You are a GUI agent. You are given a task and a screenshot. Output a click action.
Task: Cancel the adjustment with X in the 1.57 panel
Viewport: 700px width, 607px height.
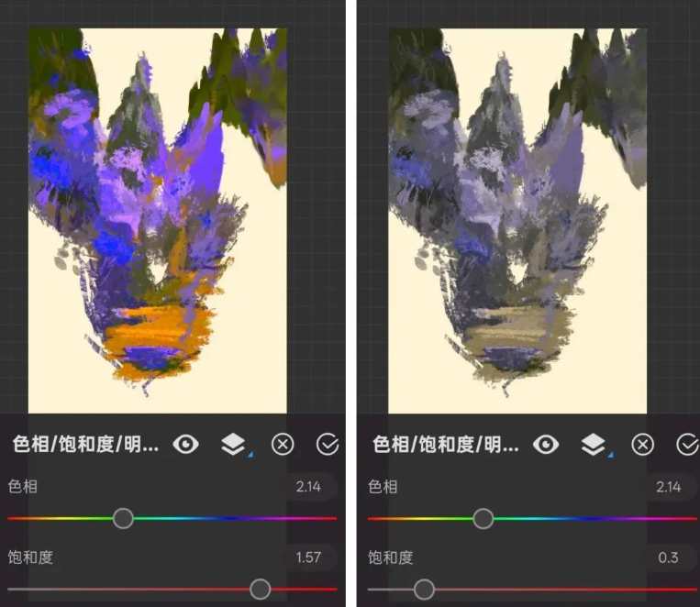283,445
